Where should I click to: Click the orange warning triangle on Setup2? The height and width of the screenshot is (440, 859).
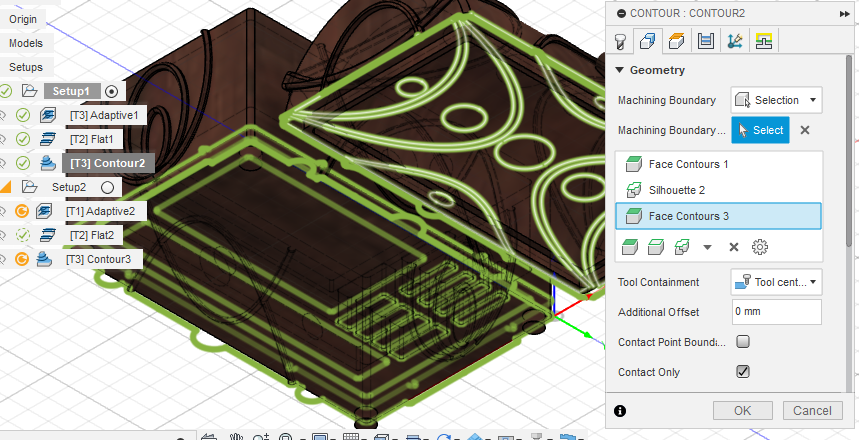[5, 187]
